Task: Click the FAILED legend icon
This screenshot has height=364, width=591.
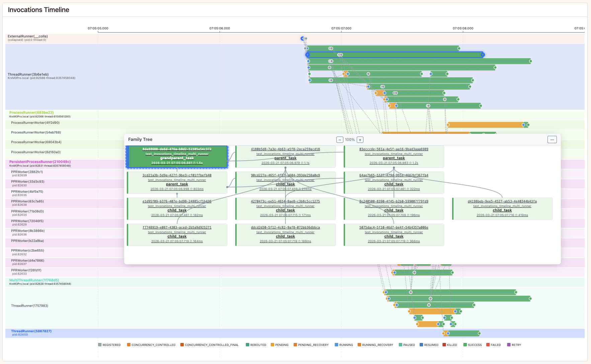Action: pos(487,345)
